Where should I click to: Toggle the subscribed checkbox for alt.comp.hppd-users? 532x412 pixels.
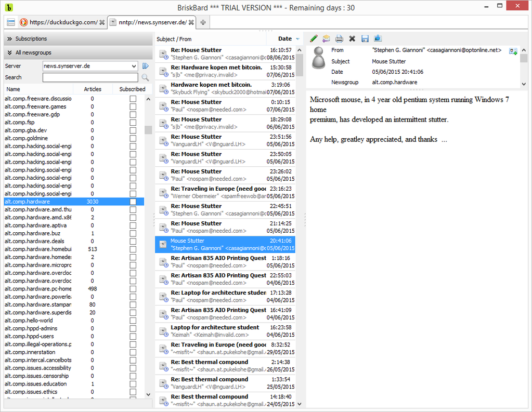coord(133,337)
